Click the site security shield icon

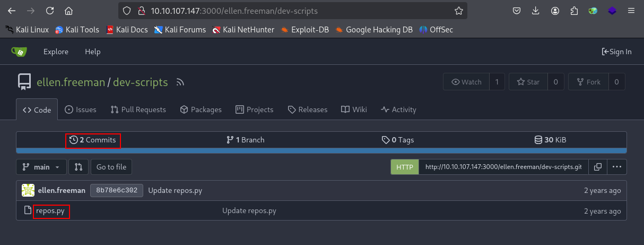coord(126,11)
